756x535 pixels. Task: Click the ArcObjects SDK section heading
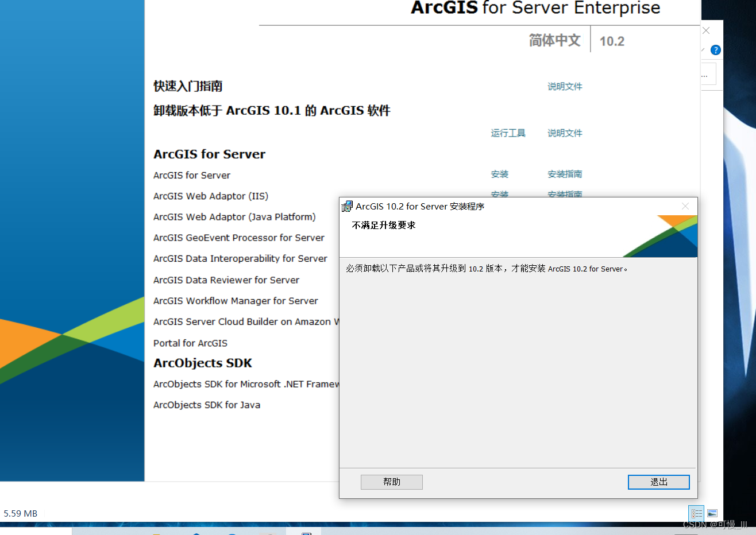pyautogui.click(x=203, y=363)
